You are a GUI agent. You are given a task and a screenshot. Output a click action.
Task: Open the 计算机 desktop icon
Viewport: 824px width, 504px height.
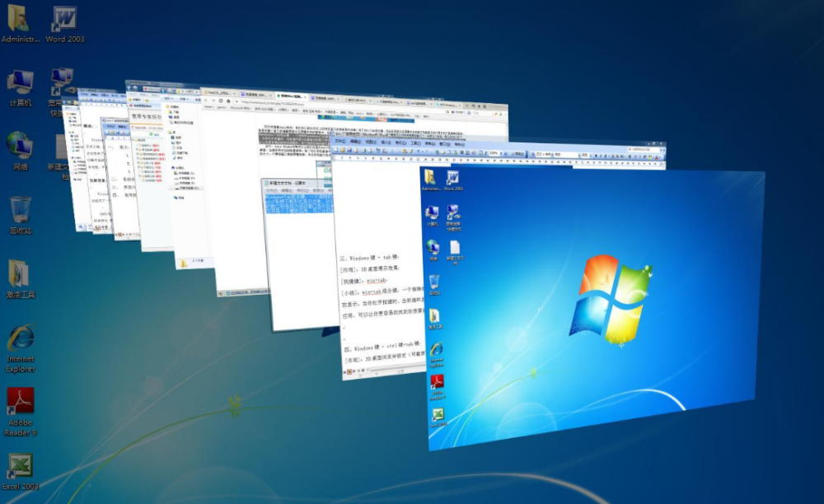pos(20,87)
